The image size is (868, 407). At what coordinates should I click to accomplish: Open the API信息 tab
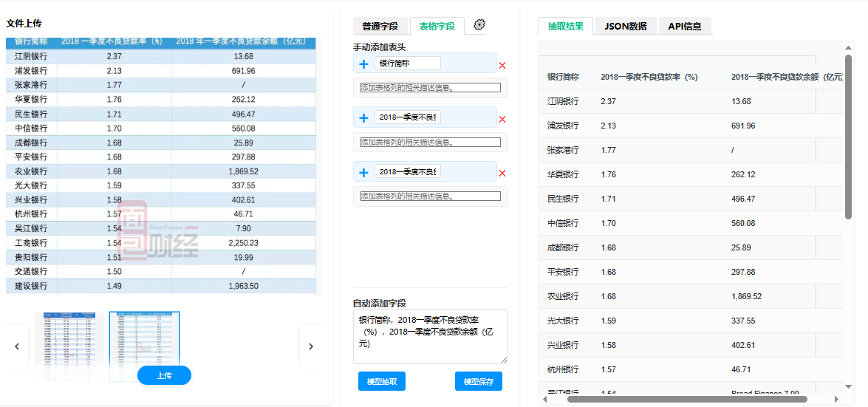coord(685,26)
